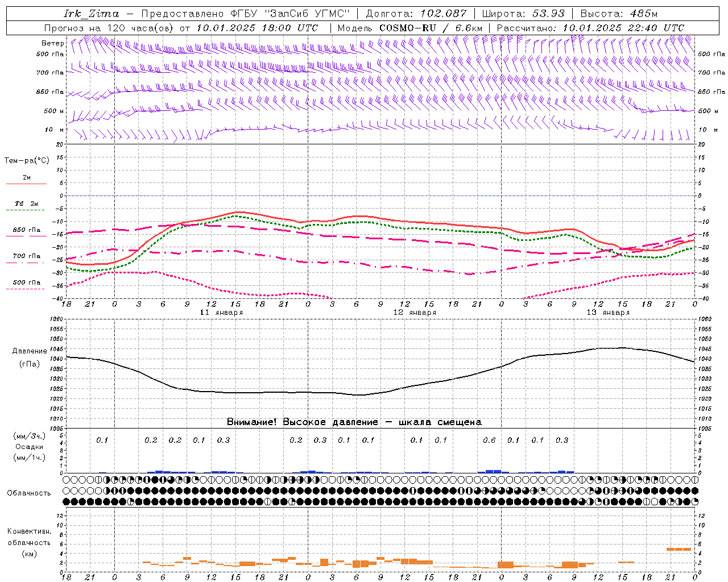Click the (км) unit under convective cloudiness
This screenshot has height=582, width=728.
click(x=30, y=554)
